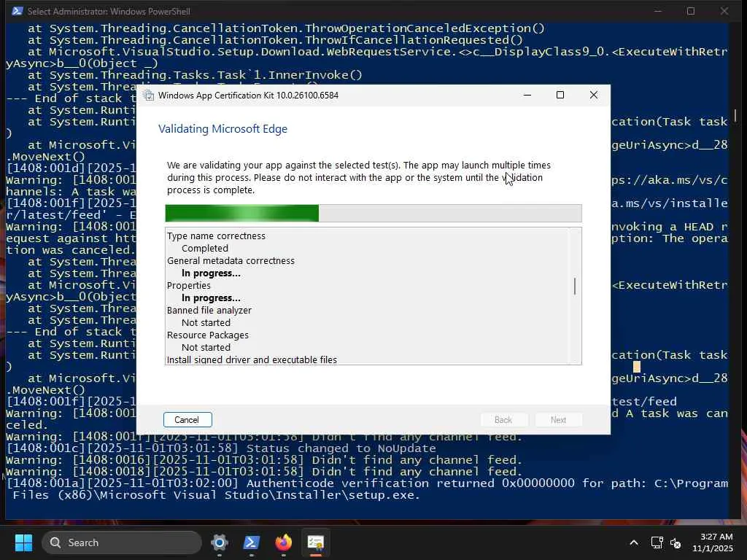Select Install signed driver and executable files

(252, 359)
